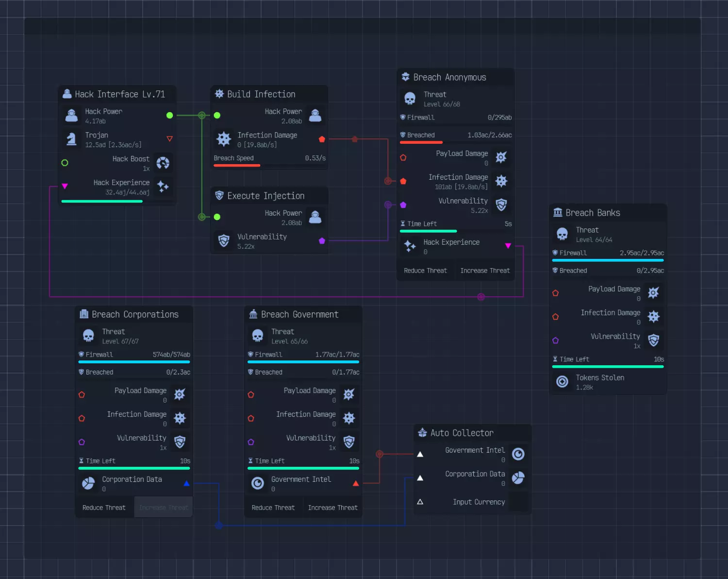The image size is (728, 579).
Task: Click the Breach Speed progress bar
Action: tap(269, 166)
